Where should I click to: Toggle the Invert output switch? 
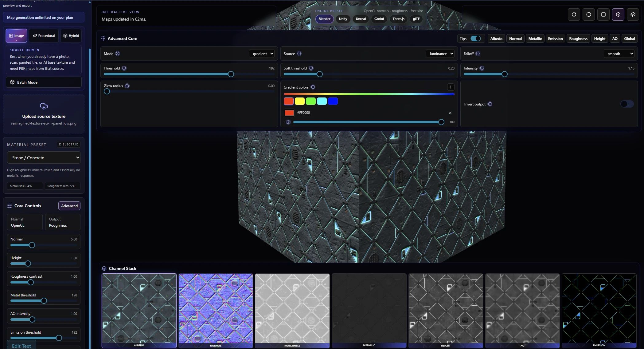pos(627,104)
